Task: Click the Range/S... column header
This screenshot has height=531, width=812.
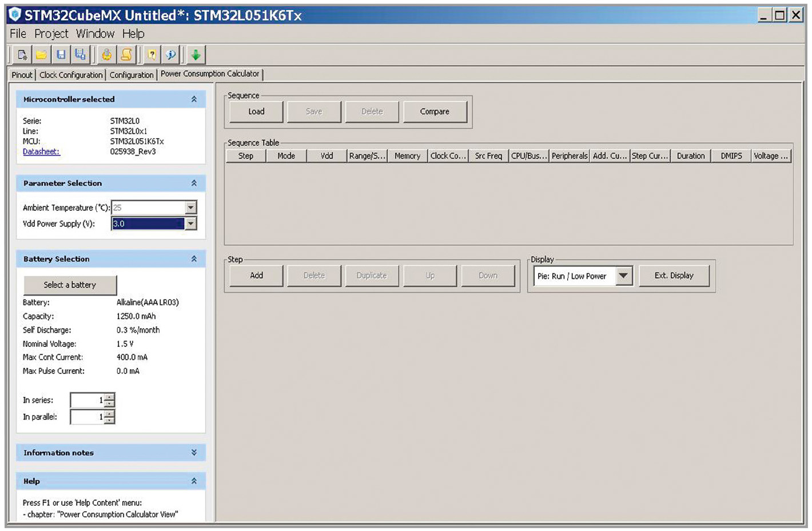Action: 367,156
